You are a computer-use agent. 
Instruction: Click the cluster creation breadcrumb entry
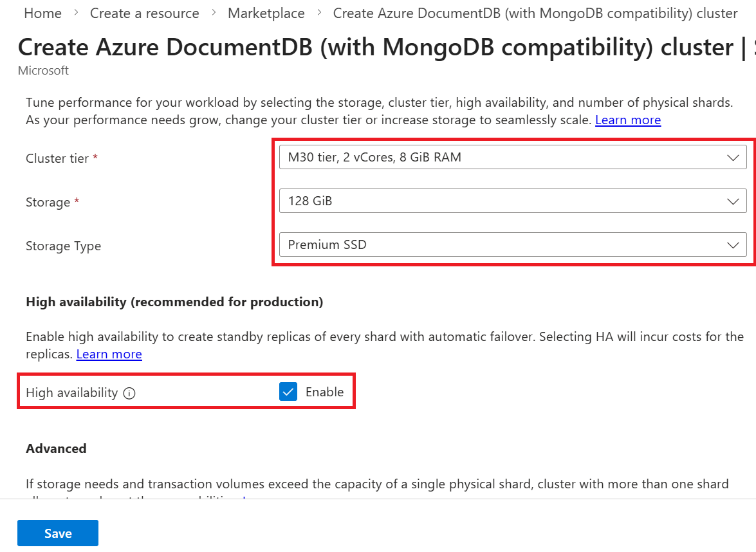click(x=534, y=13)
